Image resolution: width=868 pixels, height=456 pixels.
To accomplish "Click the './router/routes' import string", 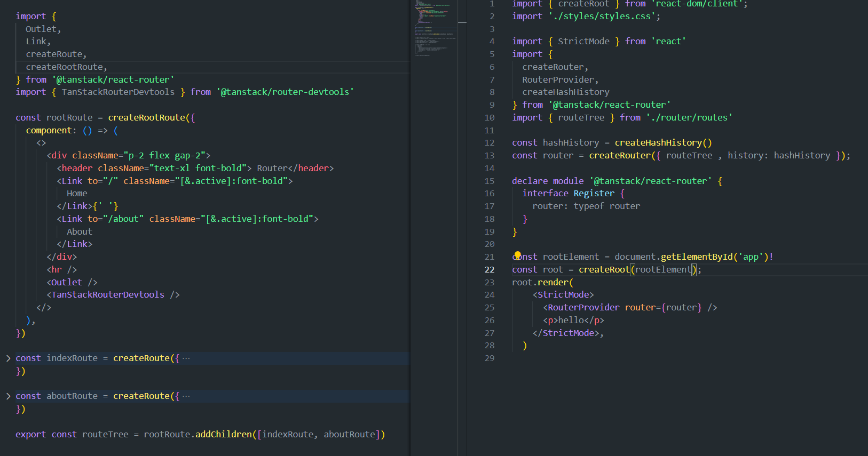I will coord(689,118).
